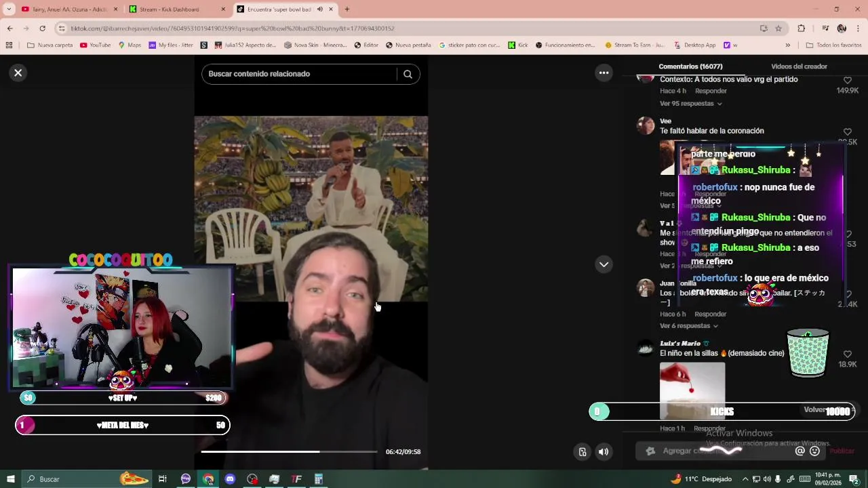The width and height of the screenshot is (868, 488).
Task: Click the search magnifier icon in TikTok
Action: [408, 74]
